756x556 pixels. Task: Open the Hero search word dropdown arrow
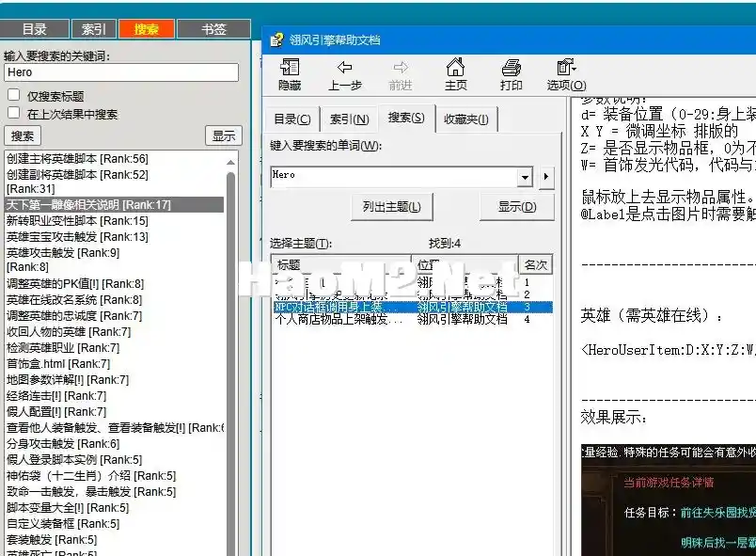pyautogui.click(x=525, y=178)
